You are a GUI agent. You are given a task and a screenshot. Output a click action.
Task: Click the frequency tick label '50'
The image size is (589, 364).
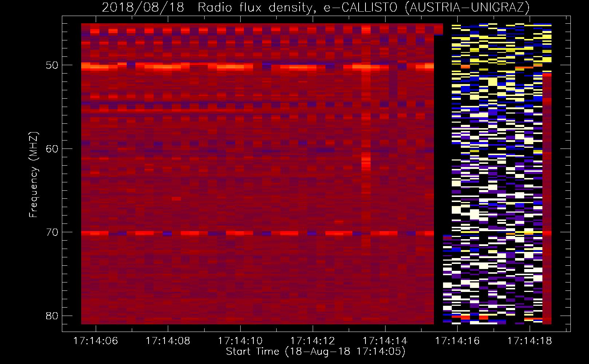52,65
